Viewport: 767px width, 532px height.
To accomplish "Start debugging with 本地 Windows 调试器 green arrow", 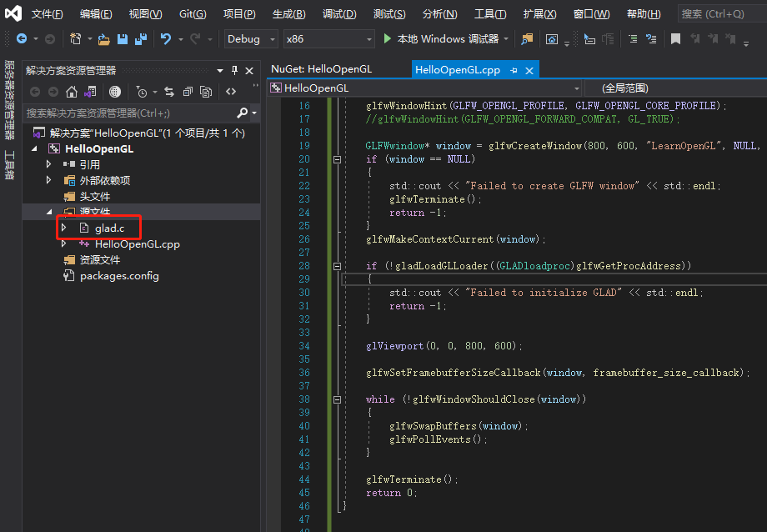I will tap(387, 38).
